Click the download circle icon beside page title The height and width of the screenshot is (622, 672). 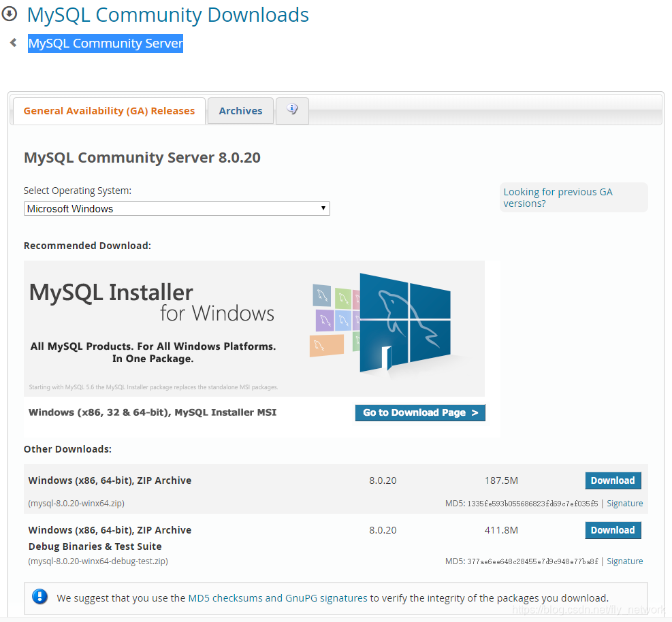9,14
